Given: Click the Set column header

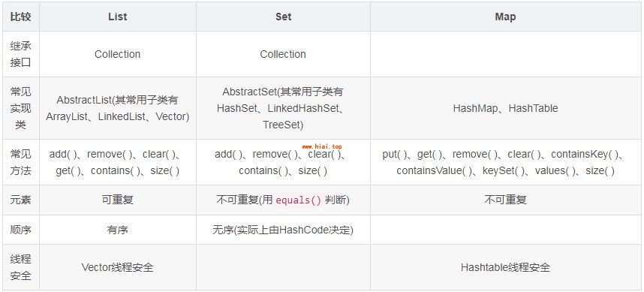Looking at the screenshot, I should (283, 17).
